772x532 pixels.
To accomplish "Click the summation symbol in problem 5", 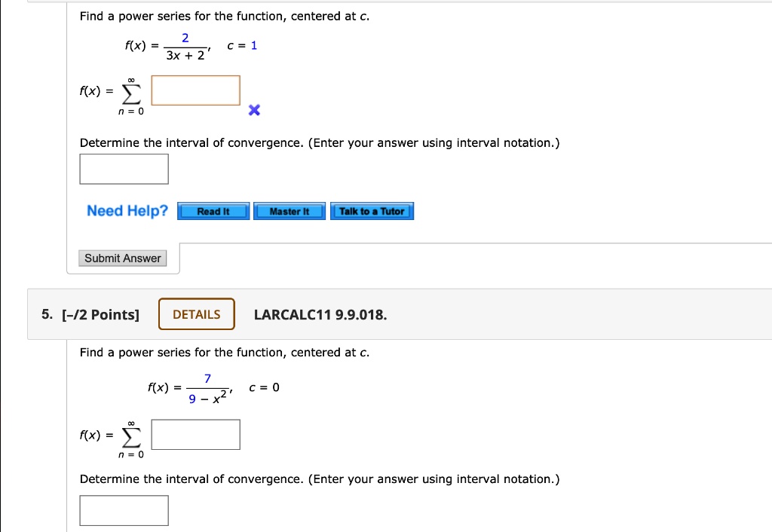I will click(x=130, y=435).
